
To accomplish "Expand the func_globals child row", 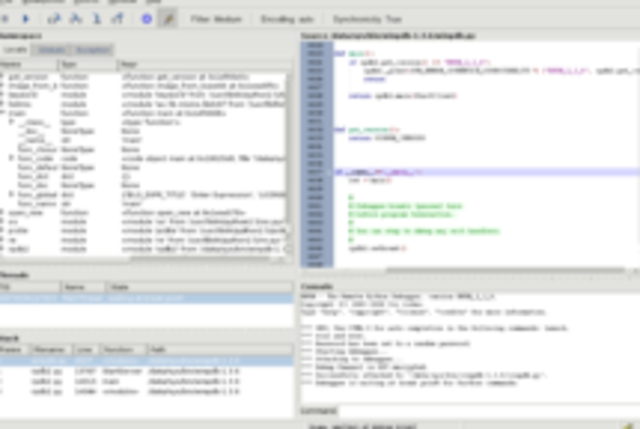I will [x=11, y=194].
